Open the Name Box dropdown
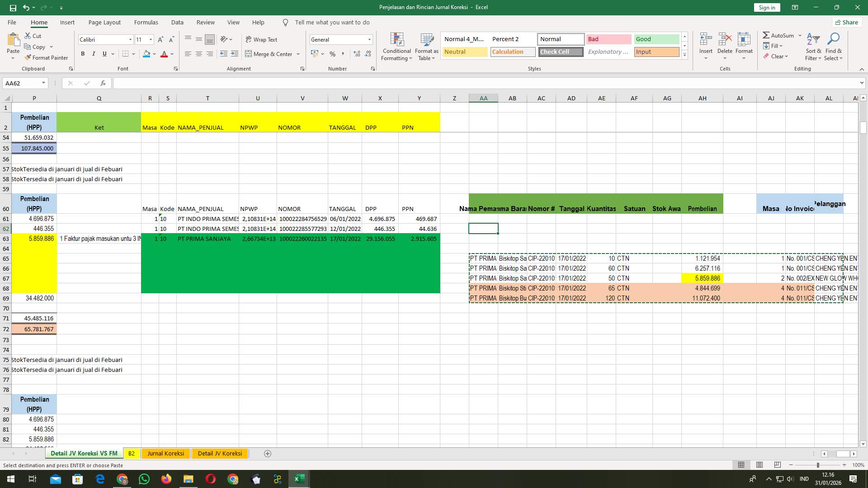 pyautogui.click(x=44, y=83)
